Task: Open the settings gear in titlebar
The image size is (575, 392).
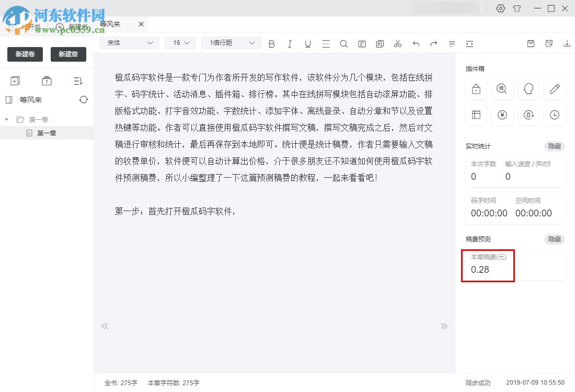Action: pyautogui.click(x=500, y=8)
